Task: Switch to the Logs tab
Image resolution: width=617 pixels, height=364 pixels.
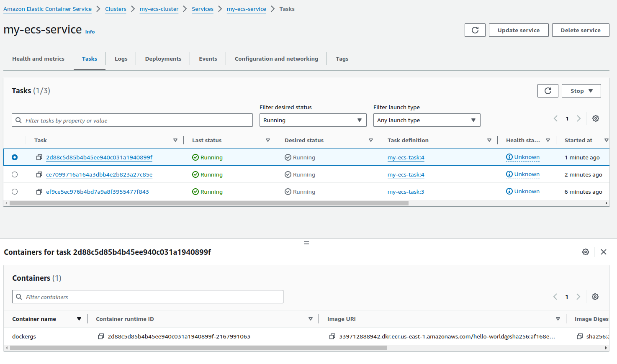Action: (x=121, y=59)
